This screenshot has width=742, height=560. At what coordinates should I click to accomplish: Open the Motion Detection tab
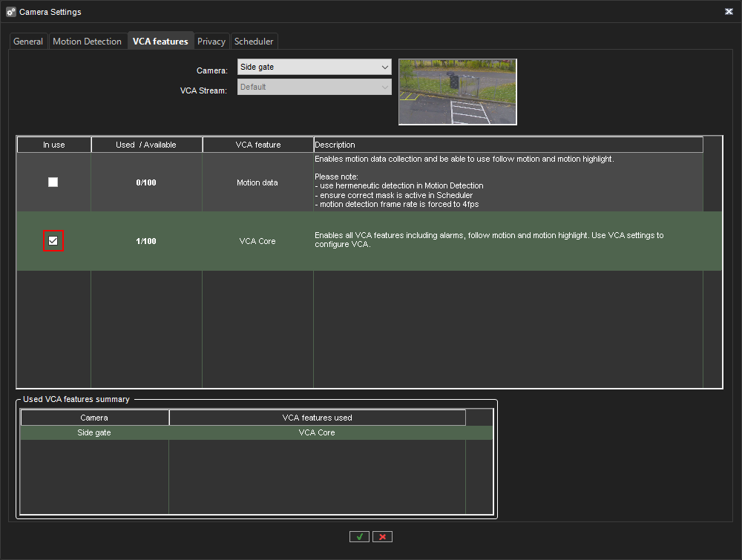pos(88,41)
